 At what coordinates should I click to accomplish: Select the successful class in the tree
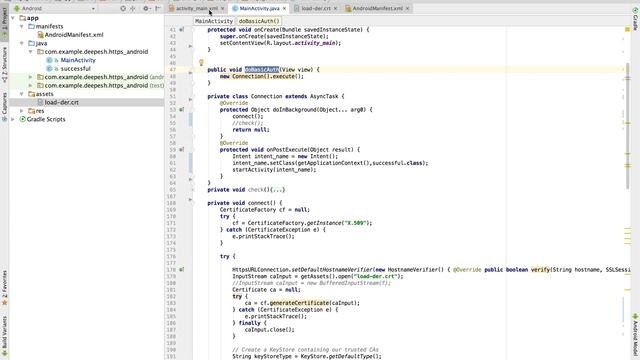click(x=76, y=69)
